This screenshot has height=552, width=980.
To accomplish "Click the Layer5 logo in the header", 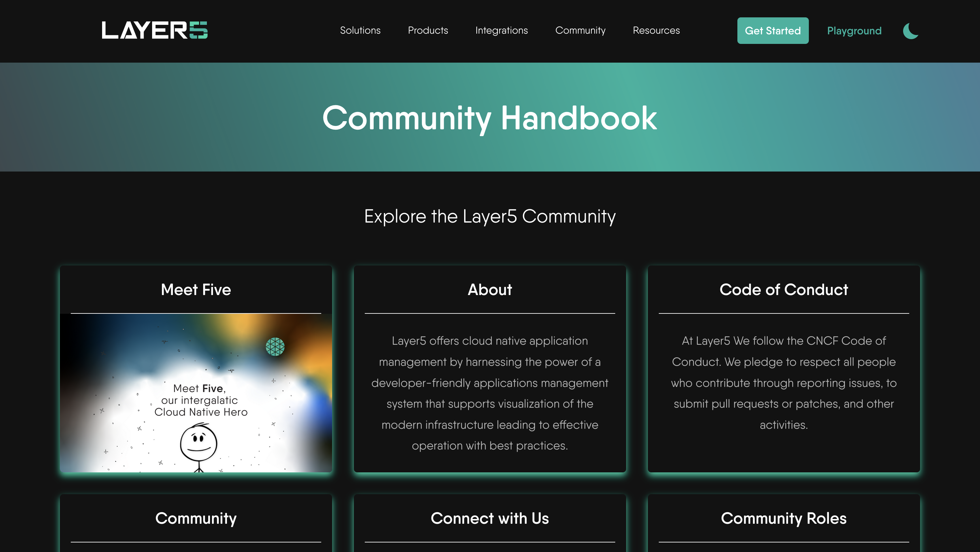I will (x=154, y=30).
